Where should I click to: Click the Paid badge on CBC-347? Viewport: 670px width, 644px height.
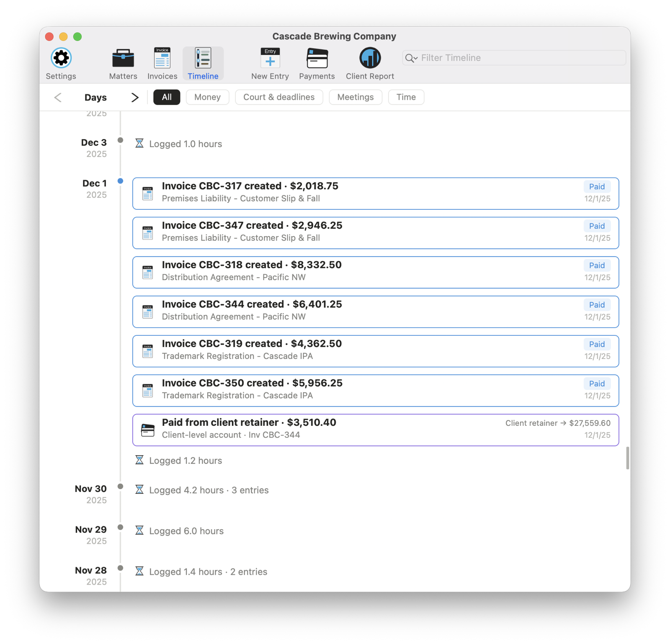pos(597,226)
